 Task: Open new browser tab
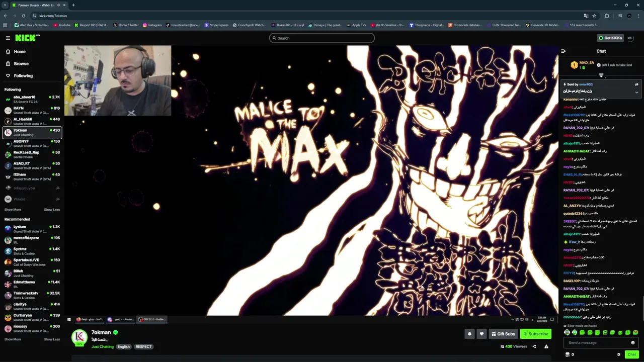coord(73,5)
